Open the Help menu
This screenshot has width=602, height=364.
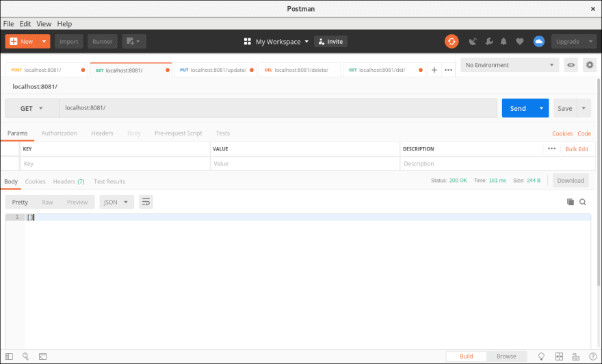coord(64,24)
